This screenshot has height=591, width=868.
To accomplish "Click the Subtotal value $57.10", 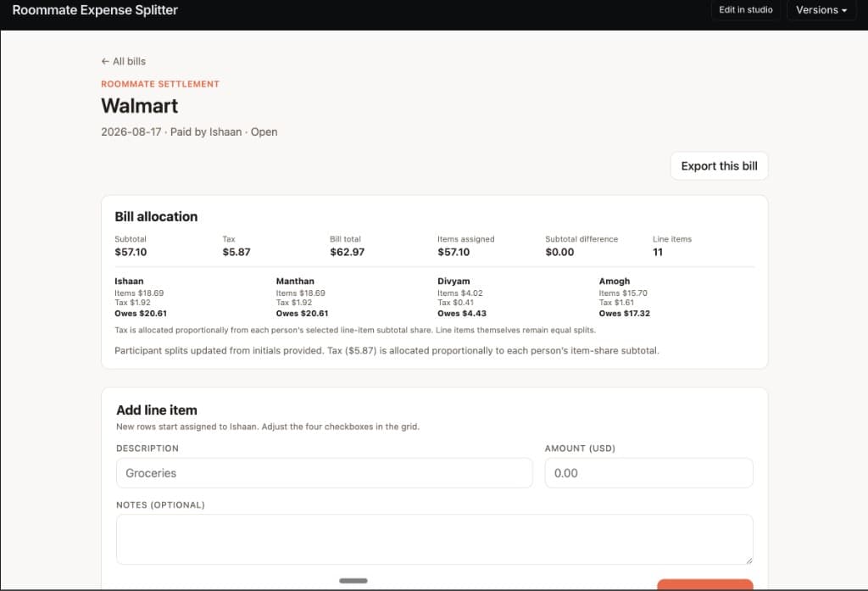I will pos(131,252).
